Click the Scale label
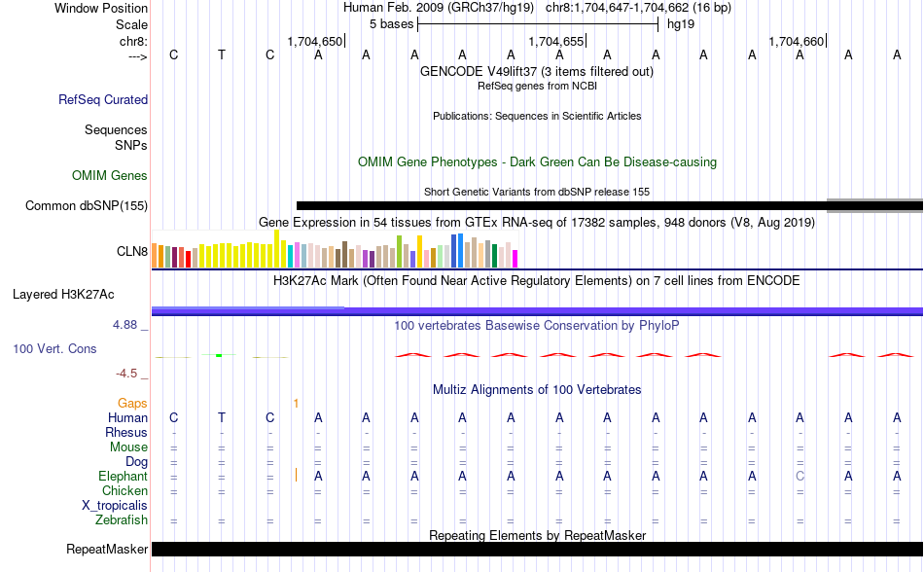924x572 pixels. coord(131,24)
